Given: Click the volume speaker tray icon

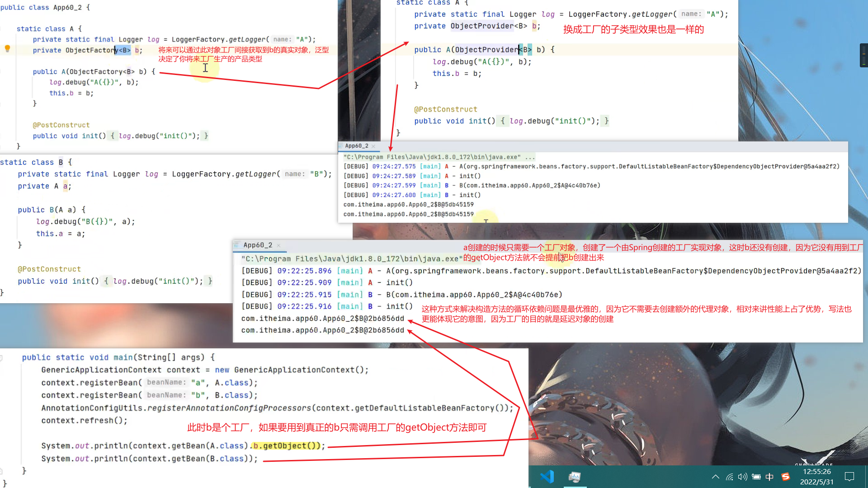Looking at the screenshot, I should [742, 477].
